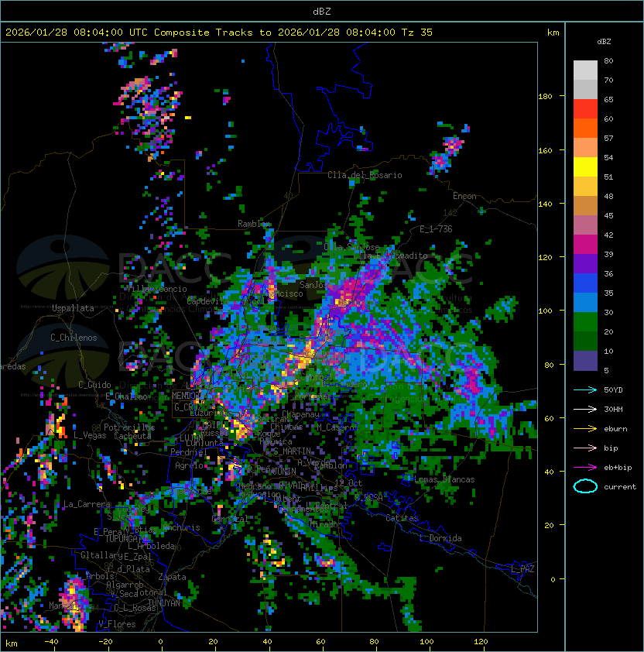Pick the magenta 39–42 dBZ swatch
Viewport: 644px width, 652px height.
coord(585,244)
